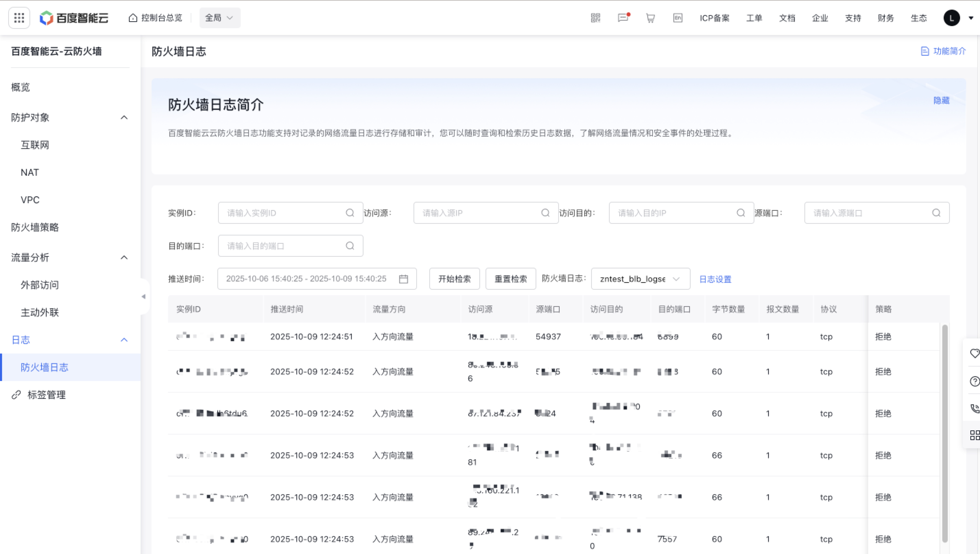Image resolution: width=980 pixels, height=554 pixels.
Task: Click the calendar icon in 推送时间 field
Action: (x=403, y=279)
